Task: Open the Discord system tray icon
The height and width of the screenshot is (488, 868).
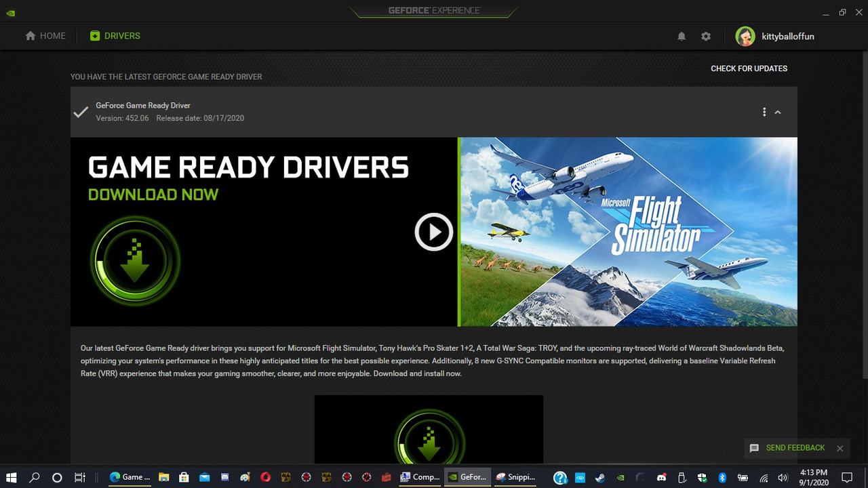Action: 661,478
